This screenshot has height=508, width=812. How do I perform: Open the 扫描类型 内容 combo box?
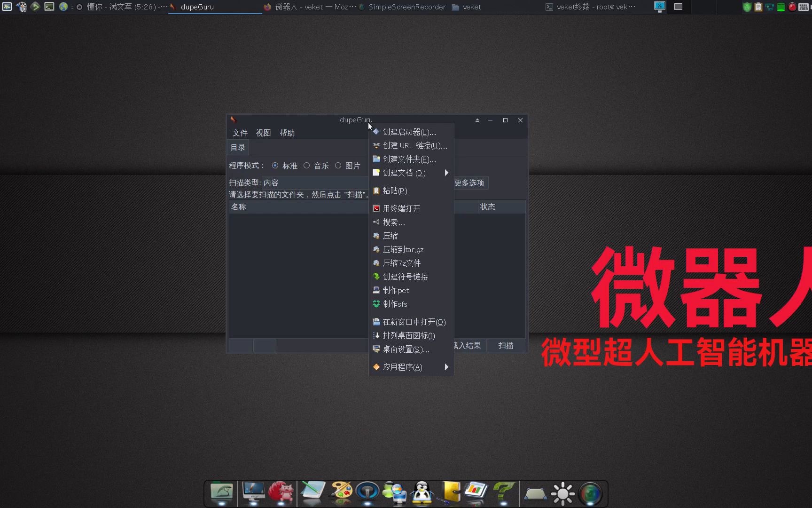click(x=315, y=183)
